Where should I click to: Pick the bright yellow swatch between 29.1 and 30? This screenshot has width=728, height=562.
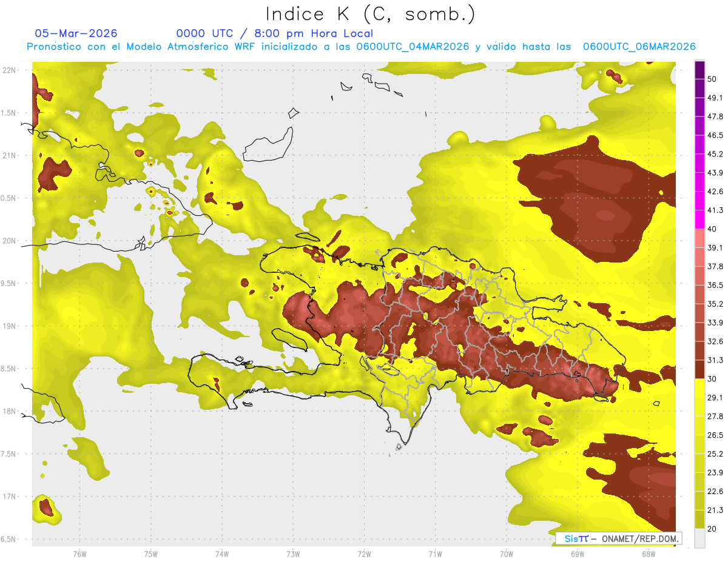pos(699,388)
